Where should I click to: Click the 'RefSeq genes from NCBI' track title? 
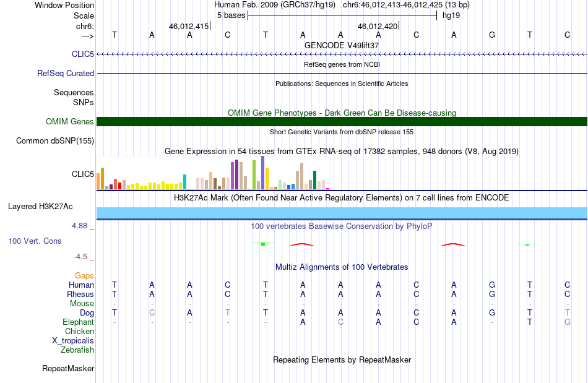coord(342,64)
